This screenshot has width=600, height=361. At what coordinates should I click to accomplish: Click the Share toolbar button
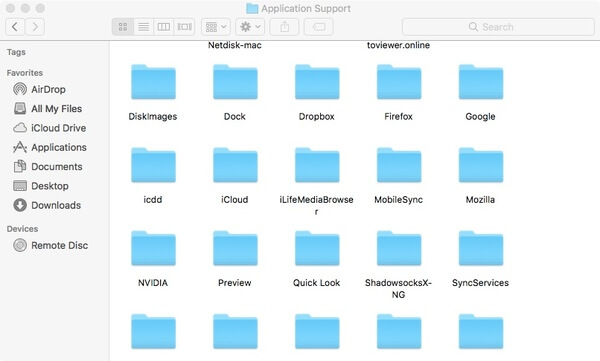pyautogui.click(x=284, y=27)
